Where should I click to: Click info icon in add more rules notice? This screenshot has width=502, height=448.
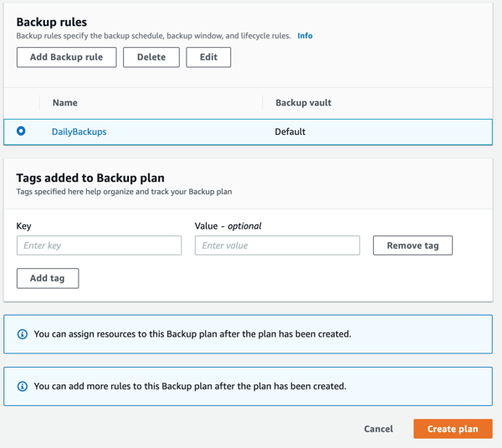coord(23,387)
